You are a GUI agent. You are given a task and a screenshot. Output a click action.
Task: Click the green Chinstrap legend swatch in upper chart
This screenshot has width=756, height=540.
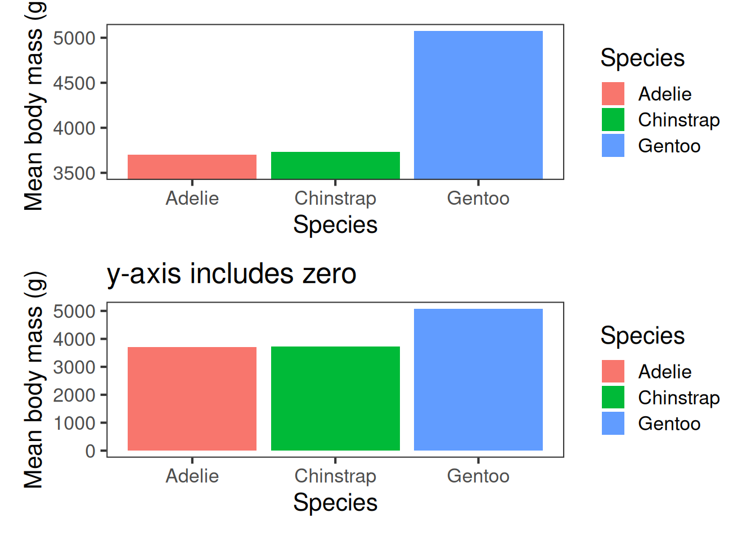click(613, 120)
